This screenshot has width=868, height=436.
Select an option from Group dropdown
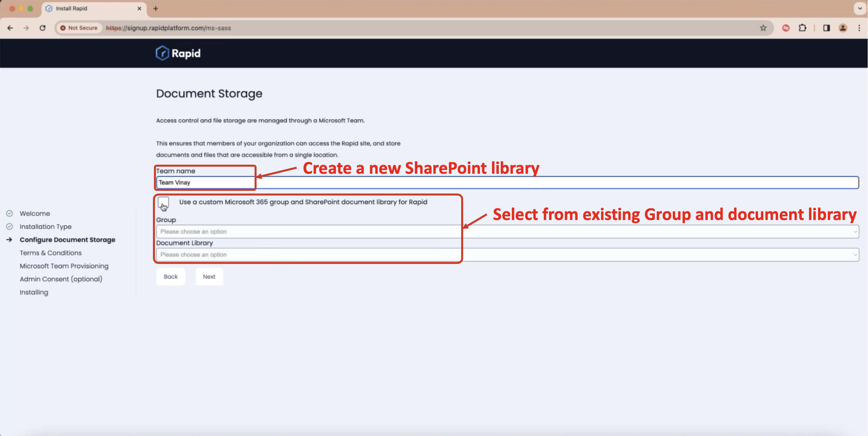(x=505, y=231)
